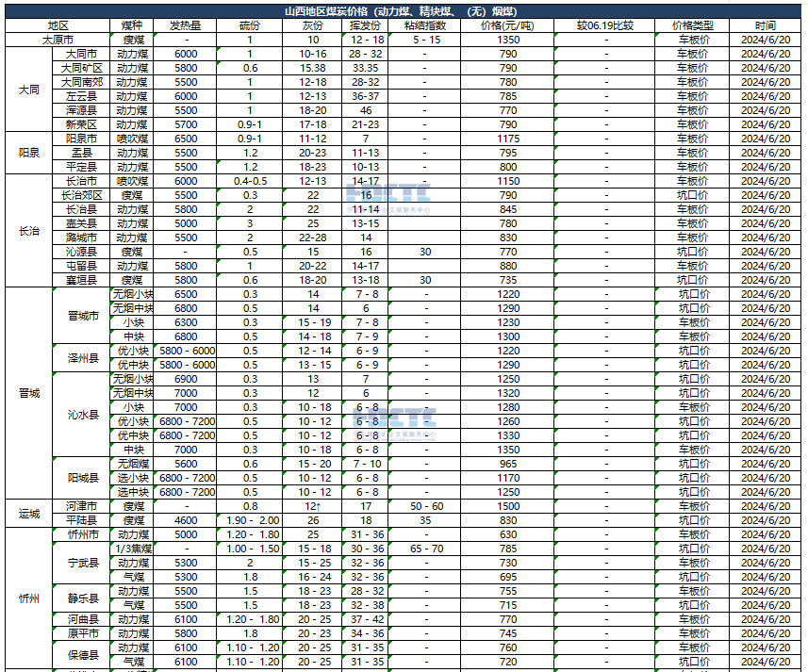The image size is (808, 672).
Task: Click the 浑源县 cell
Action: [81, 110]
